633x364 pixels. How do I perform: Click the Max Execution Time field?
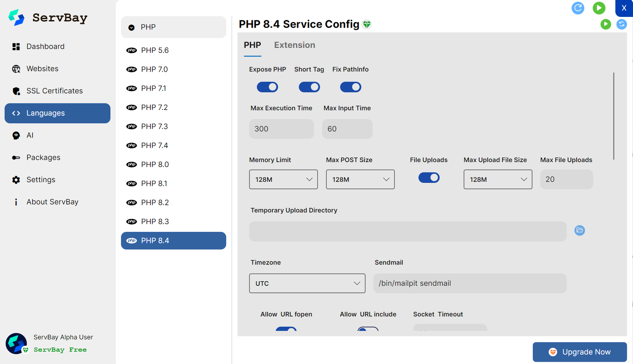point(281,129)
